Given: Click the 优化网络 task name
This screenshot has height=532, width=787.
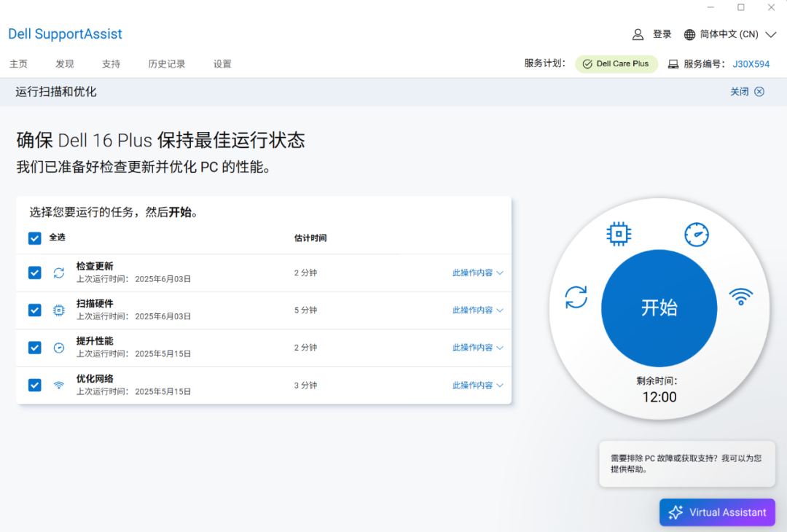Looking at the screenshot, I should (x=95, y=378).
